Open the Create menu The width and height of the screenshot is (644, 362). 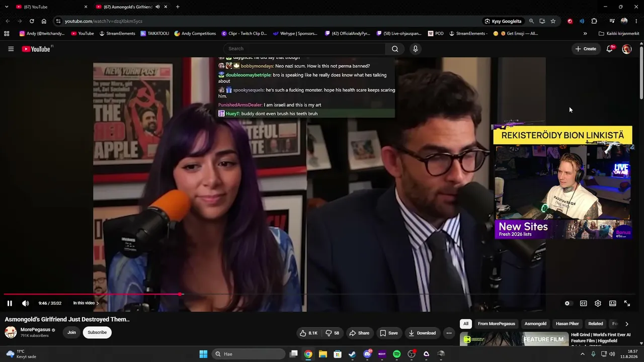click(586, 49)
